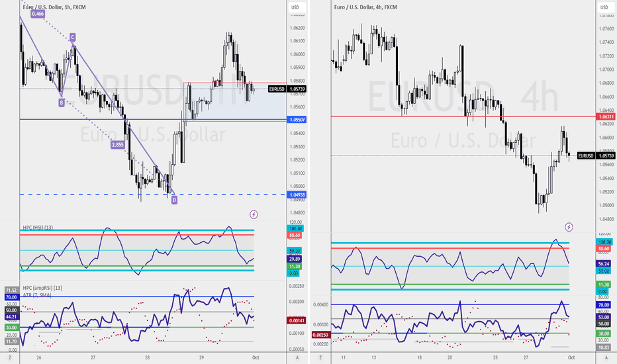Click the green 11.30 level on 1h chart
Image resolution: width=617 pixels, height=364 pixels.
pos(295,267)
